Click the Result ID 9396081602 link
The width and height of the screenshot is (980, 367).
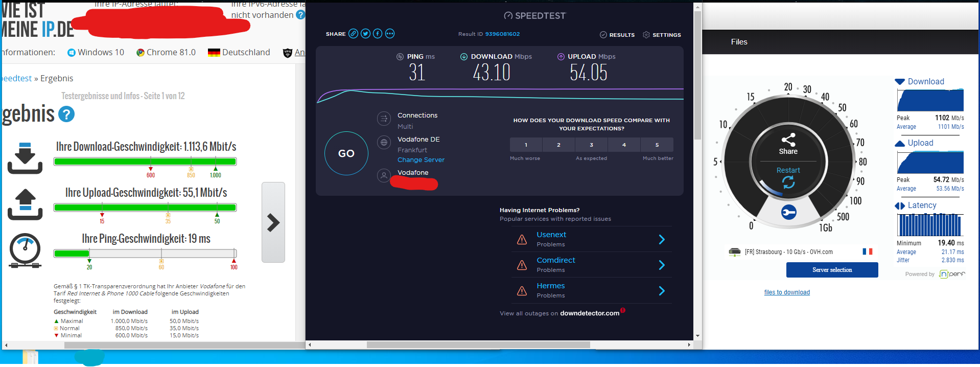pyautogui.click(x=502, y=34)
